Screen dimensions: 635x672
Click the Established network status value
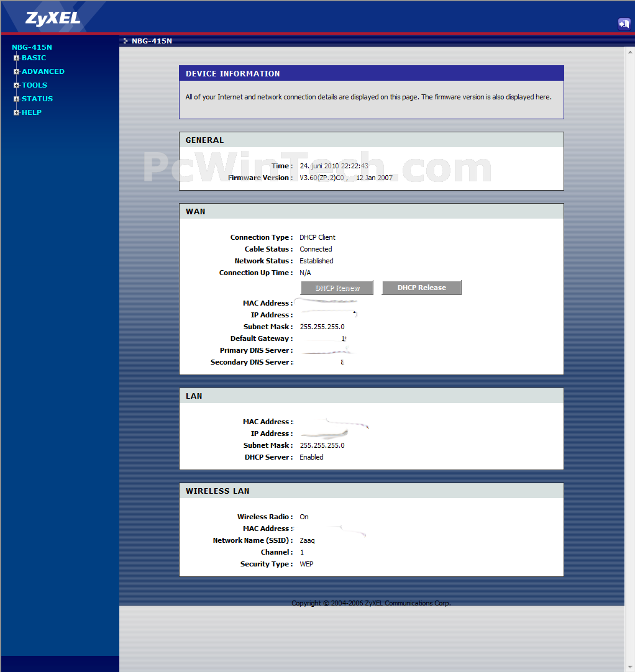point(316,261)
